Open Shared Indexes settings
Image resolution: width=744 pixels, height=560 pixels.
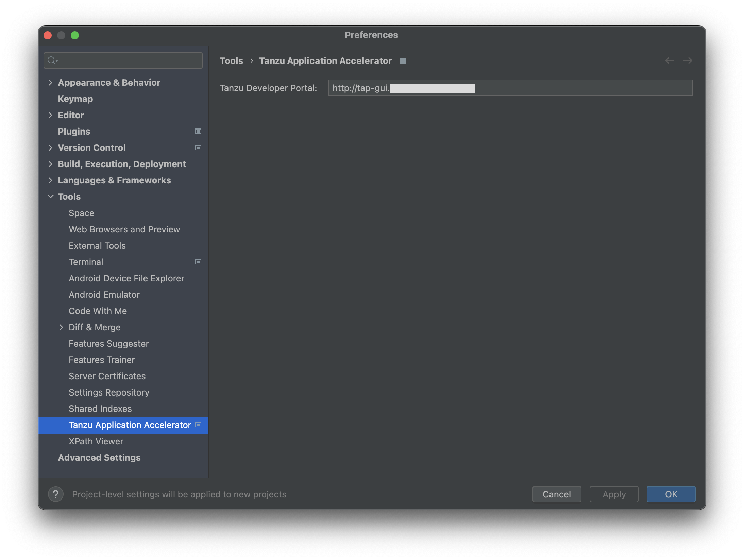(100, 409)
